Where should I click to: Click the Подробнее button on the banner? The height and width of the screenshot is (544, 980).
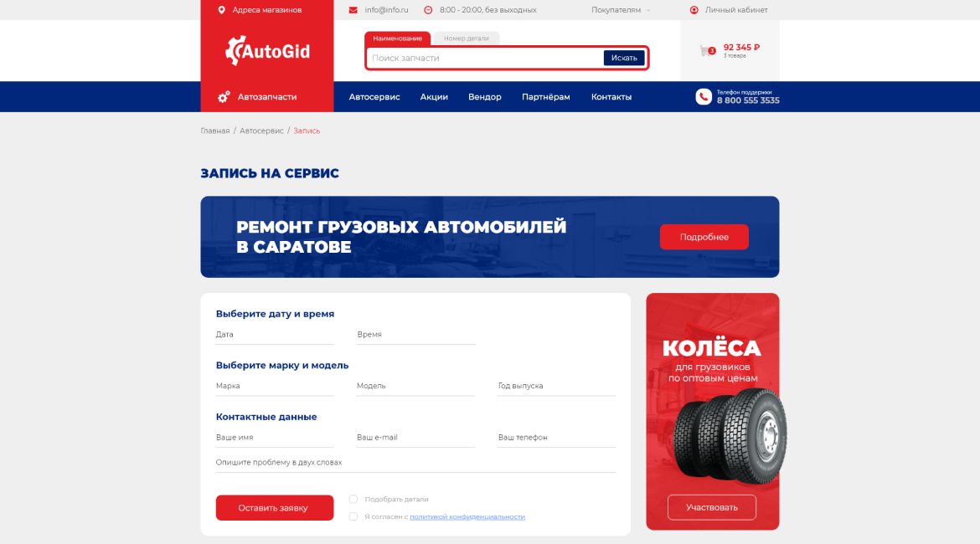[x=704, y=237]
